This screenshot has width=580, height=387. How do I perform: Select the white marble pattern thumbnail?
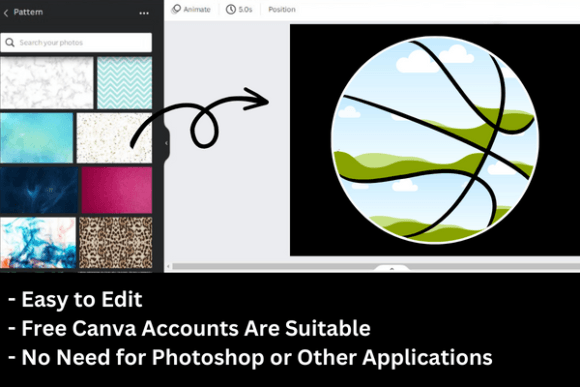pos(47,83)
